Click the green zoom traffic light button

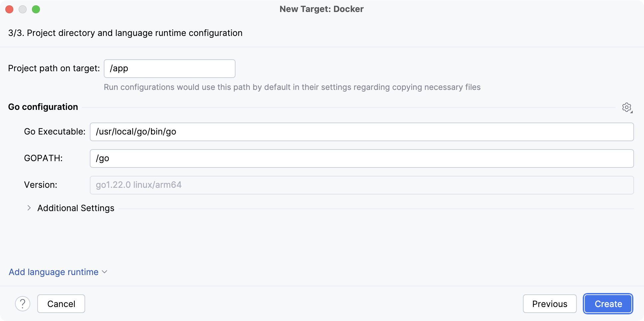(36, 9)
